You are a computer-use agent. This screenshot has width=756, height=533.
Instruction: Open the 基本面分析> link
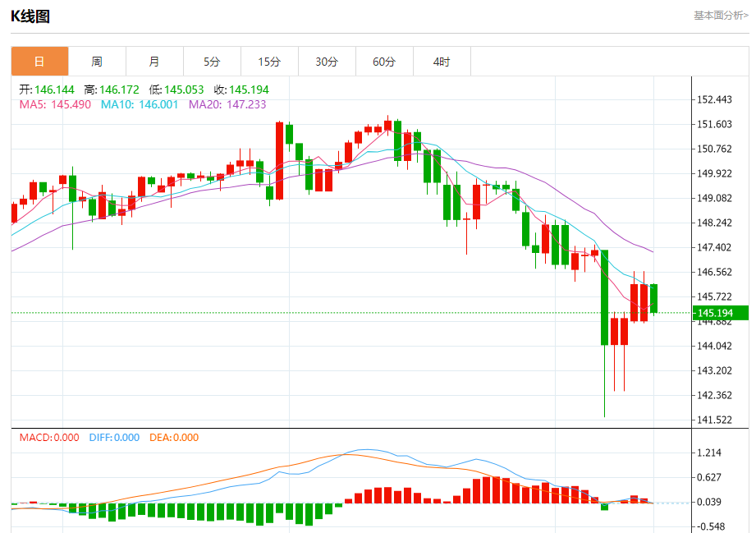pyautogui.click(x=721, y=16)
